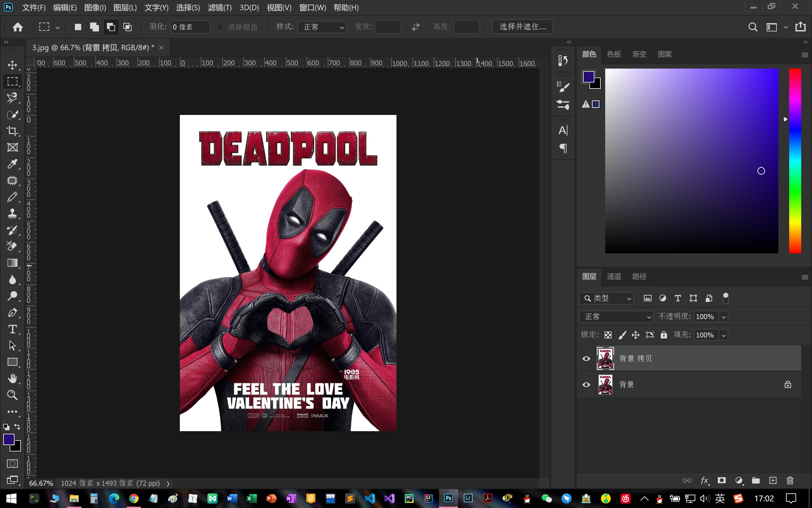Click the 选择并遮住 button

coord(522,27)
